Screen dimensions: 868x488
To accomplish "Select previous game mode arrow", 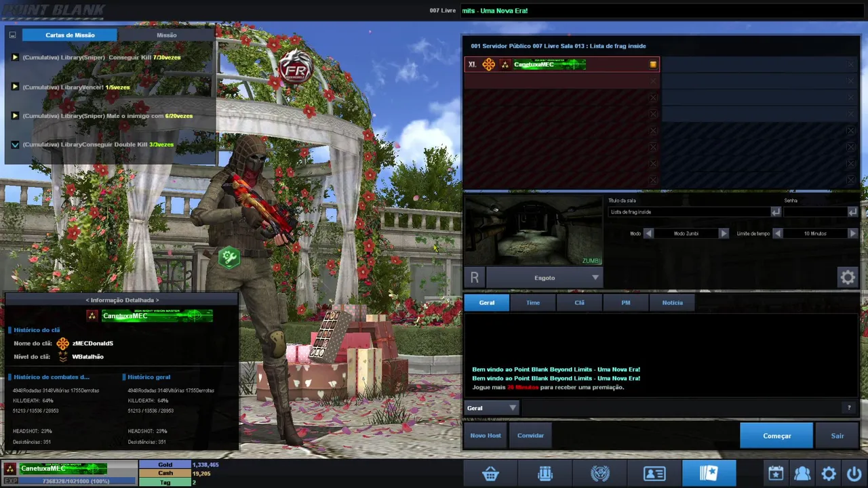I will click(x=648, y=233).
